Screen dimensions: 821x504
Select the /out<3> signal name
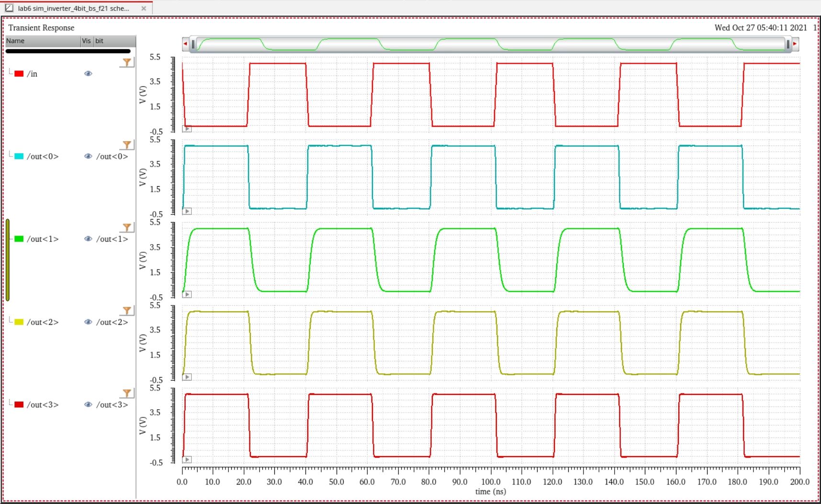(x=43, y=405)
